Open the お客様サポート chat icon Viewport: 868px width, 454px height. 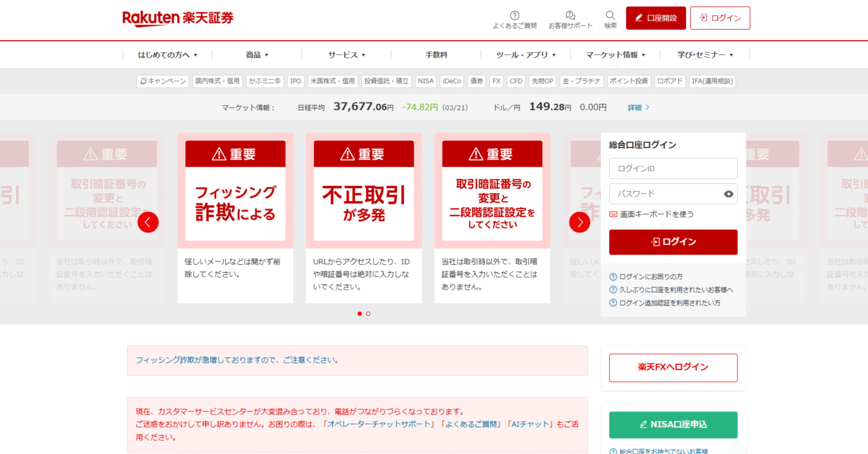570,19
